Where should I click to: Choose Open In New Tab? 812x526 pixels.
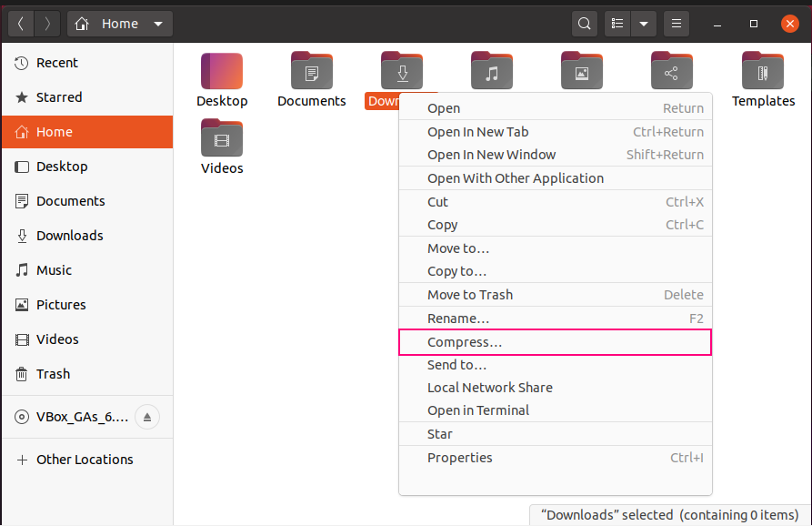(556, 132)
